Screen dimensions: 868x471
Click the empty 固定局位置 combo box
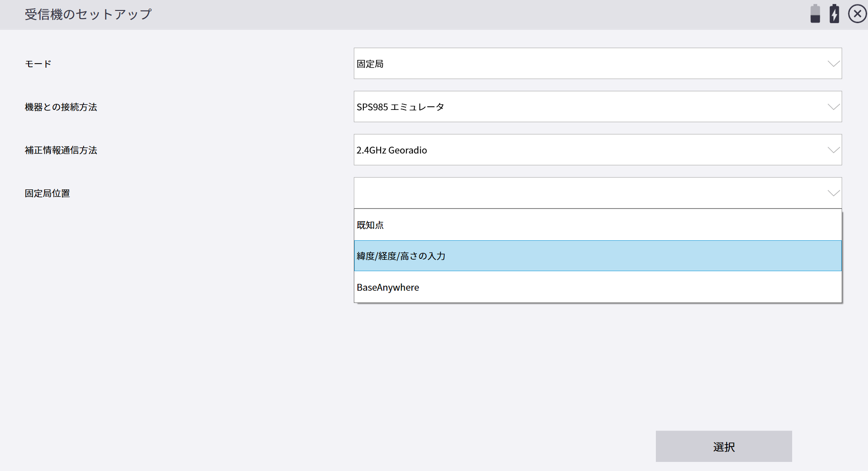coord(590,193)
